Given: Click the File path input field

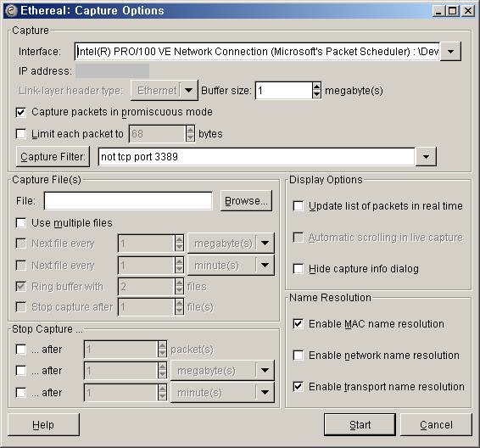Looking at the screenshot, I should click(x=128, y=201).
